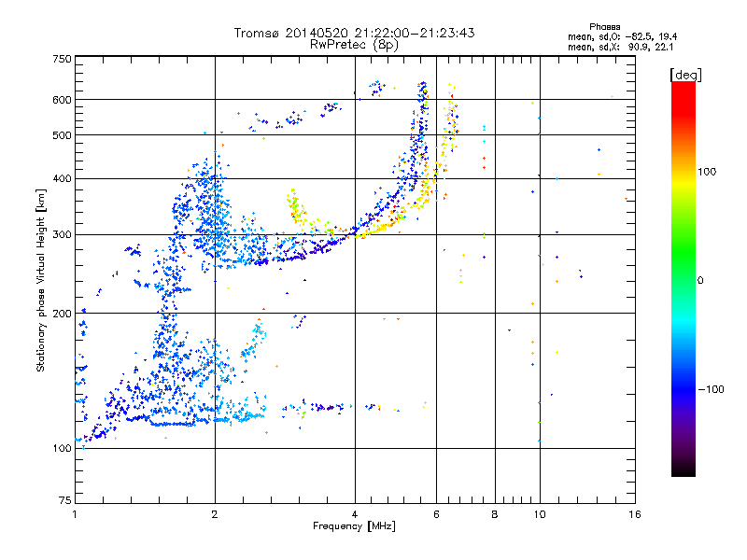Click the x-axis label '6'

point(436,514)
